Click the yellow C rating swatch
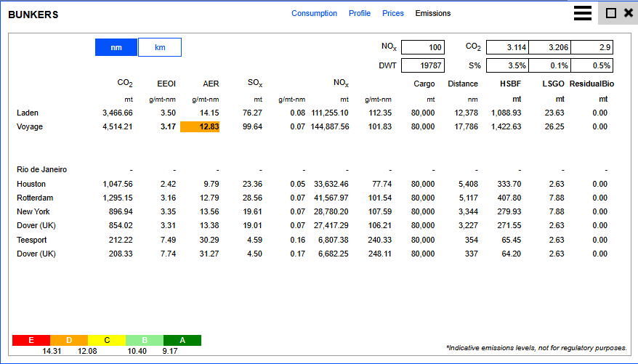Screen dimensions: 638x364 click(107, 340)
